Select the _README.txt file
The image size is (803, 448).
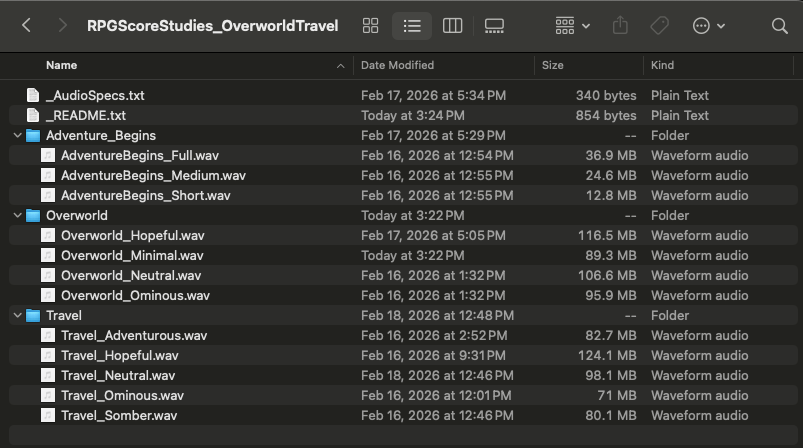[85, 115]
